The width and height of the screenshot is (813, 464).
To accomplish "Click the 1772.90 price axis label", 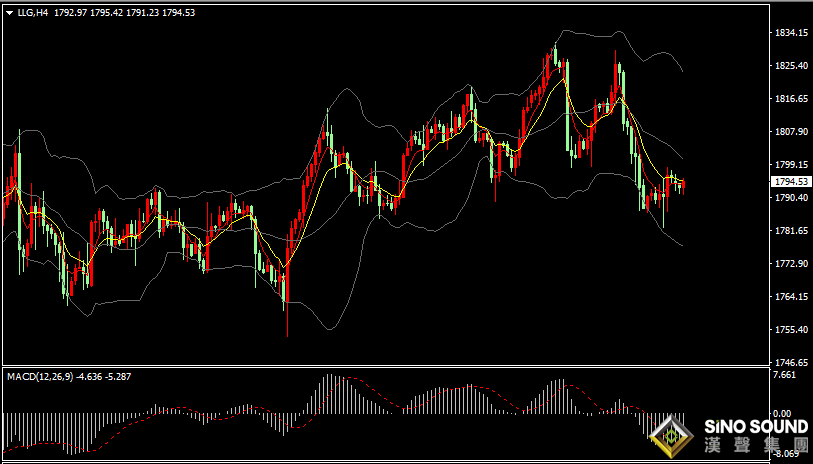I will pos(791,264).
